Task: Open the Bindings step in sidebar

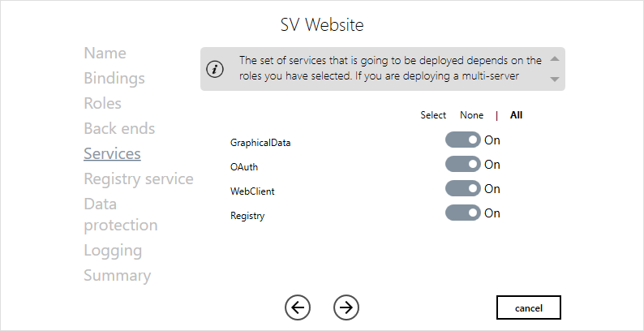Action: click(x=114, y=79)
